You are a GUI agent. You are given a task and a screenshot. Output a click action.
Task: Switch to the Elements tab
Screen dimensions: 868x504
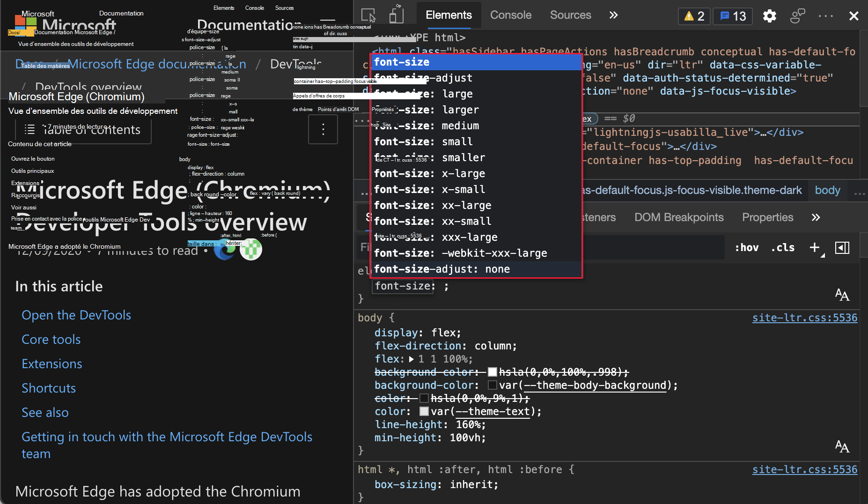tap(449, 15)
